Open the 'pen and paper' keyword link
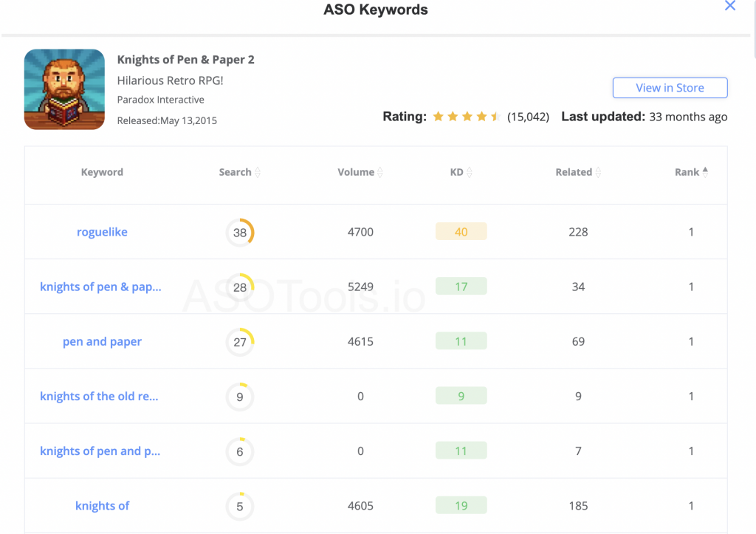Image resolution: width=756 pixels, height=534 pixels. click(x=102, y=341)
